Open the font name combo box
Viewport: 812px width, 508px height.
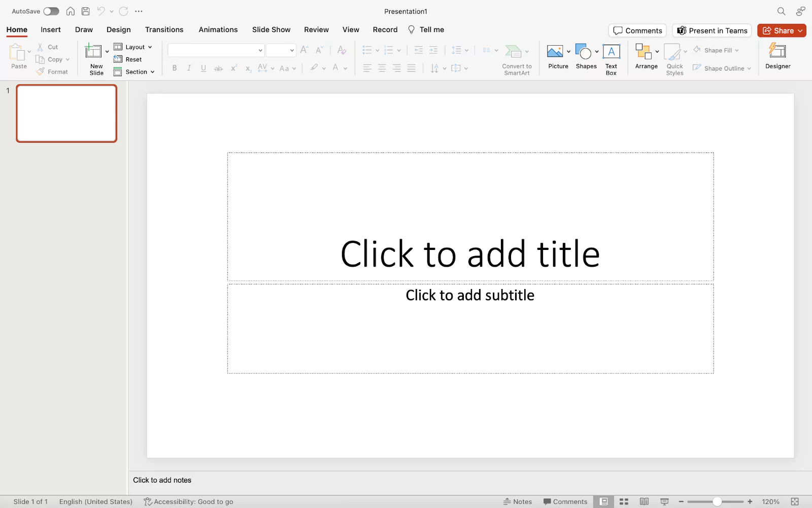(216, 50)
